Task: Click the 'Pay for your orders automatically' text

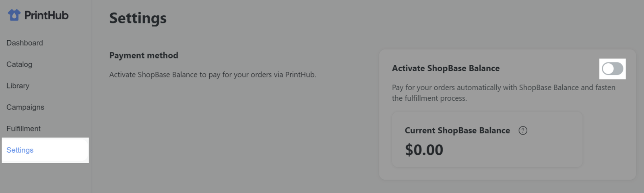Action: pyautogui.click(x=504, y=87)
